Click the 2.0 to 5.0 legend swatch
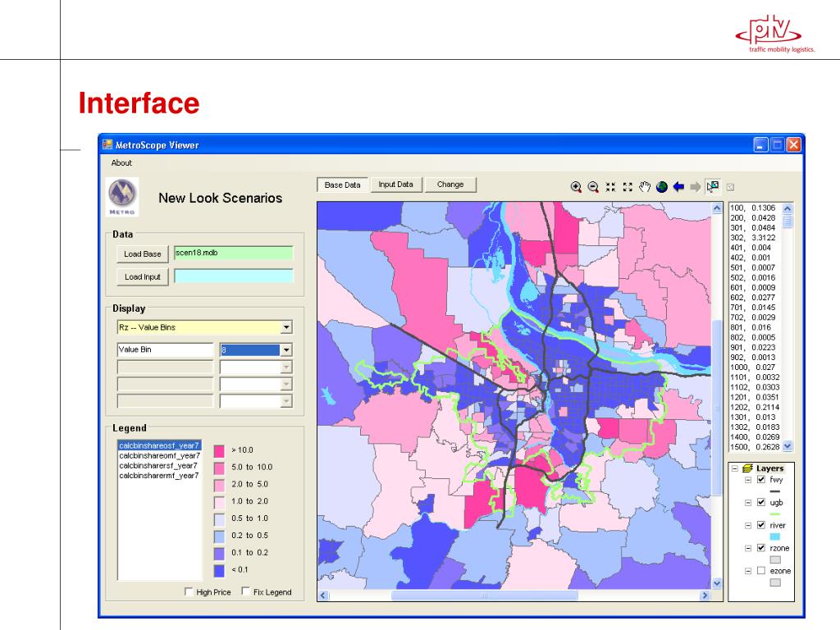Image resolution: width=840 pixels, height=630 pixels. [x=219, y=485]
